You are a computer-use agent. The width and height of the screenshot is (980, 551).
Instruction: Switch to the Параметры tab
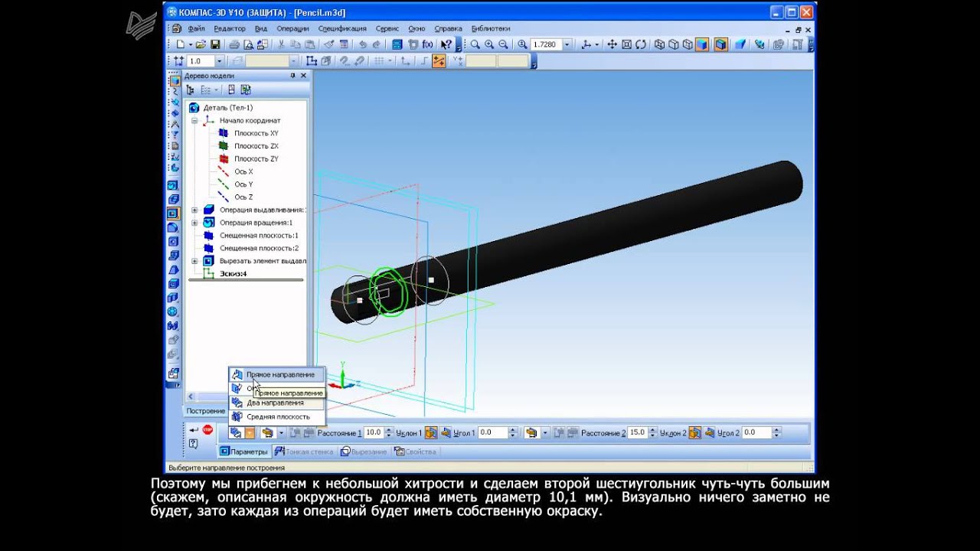[x=243, y=452]
